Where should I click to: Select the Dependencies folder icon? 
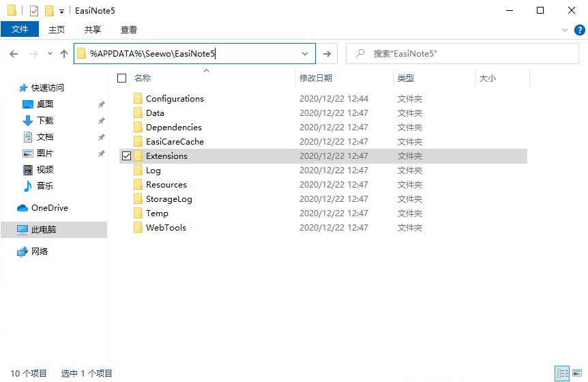click(138, 127)
